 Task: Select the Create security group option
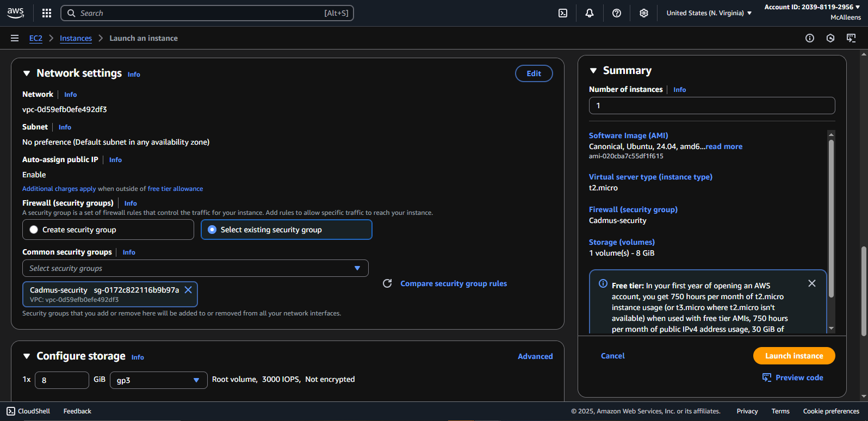pos(108,230)
